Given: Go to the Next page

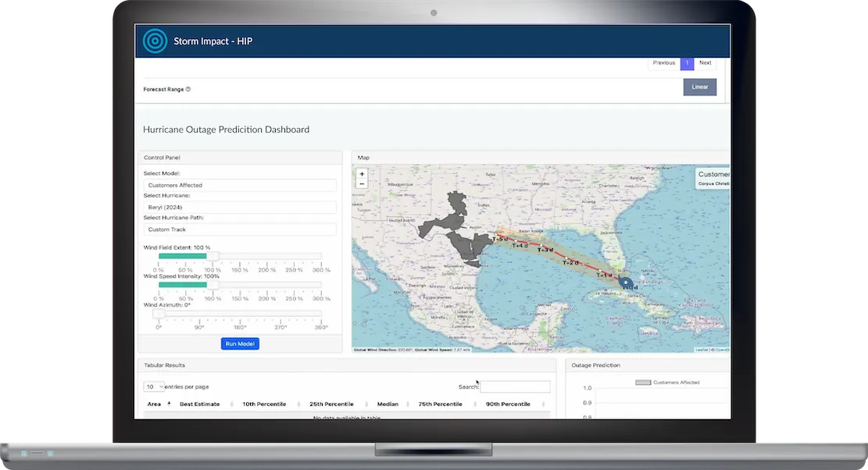Looking at the screenshot, I should pyautogui.click(x=705, y=63).
